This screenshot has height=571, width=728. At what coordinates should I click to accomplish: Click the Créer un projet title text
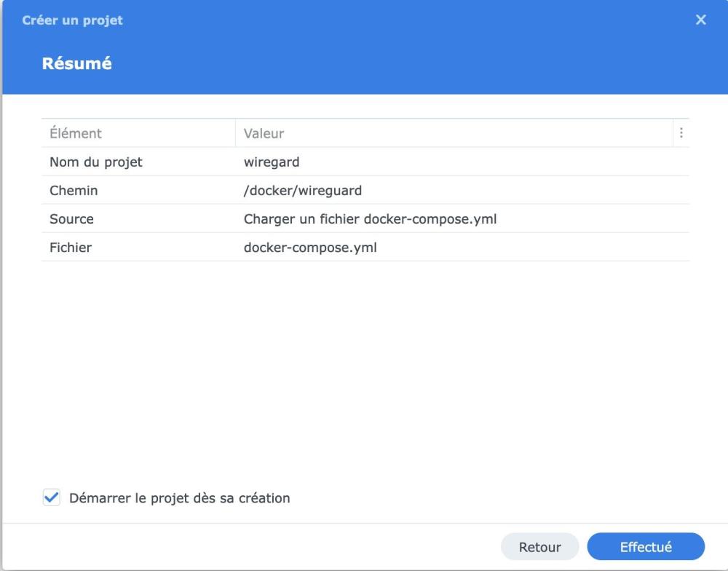tap(72, 20)
